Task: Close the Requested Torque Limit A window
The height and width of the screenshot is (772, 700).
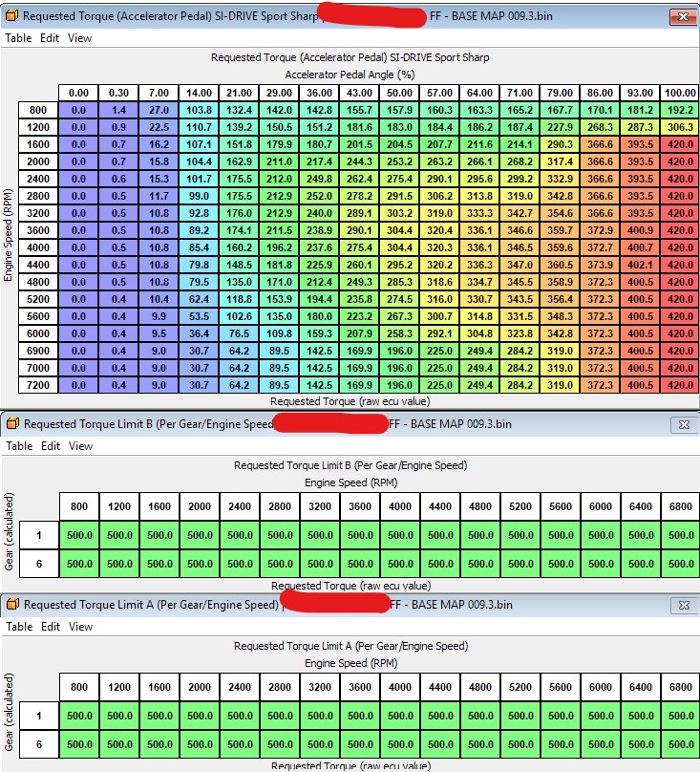Action: [683, 605]
